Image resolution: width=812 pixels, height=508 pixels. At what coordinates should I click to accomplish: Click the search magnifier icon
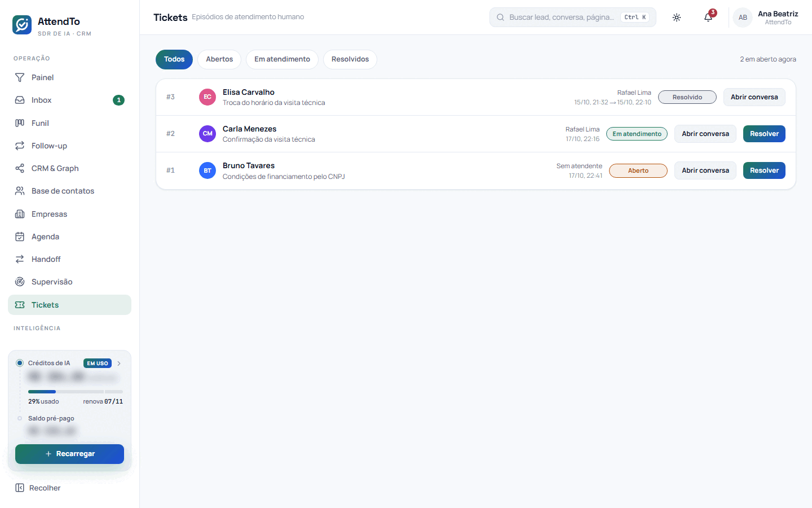pyautogui.click(x=500, y=17)
